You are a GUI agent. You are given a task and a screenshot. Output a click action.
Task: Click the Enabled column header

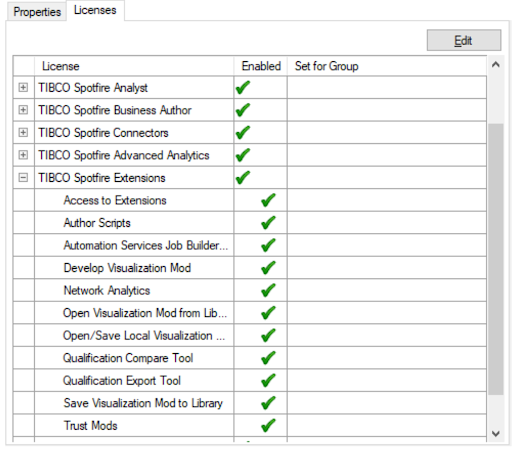[261, 66]
